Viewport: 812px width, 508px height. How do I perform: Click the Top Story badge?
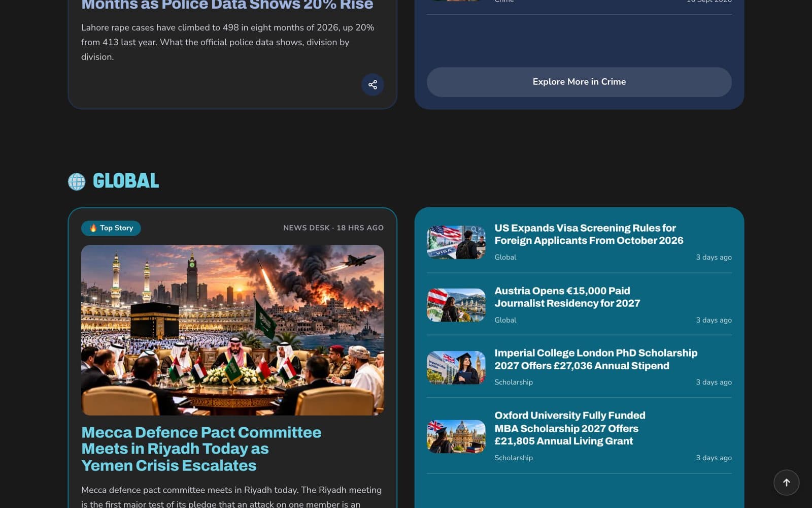(111, 228)
